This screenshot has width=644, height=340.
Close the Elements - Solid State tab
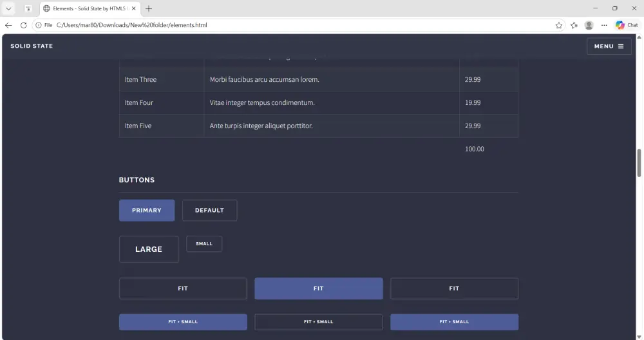coord(133,8)
